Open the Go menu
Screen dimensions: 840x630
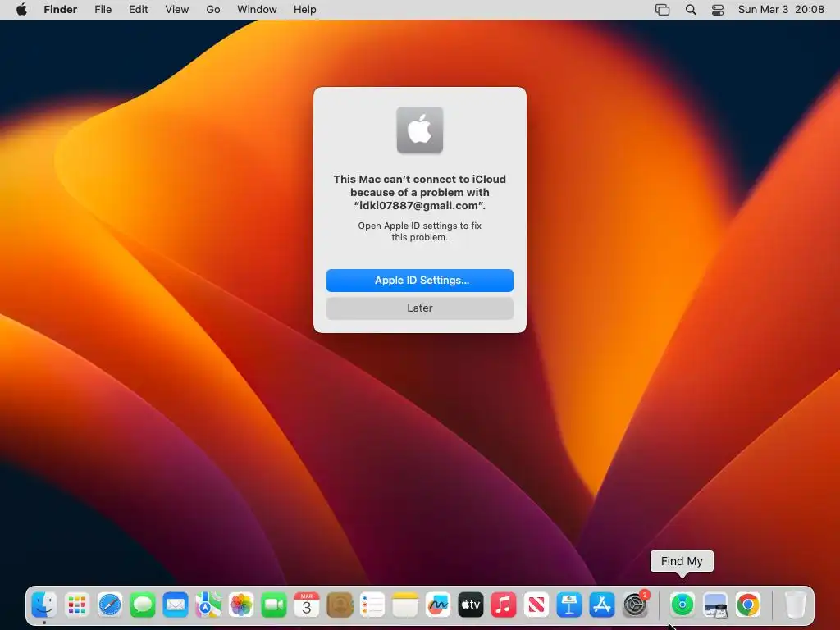pyautogui.click(x=213, y=10)
